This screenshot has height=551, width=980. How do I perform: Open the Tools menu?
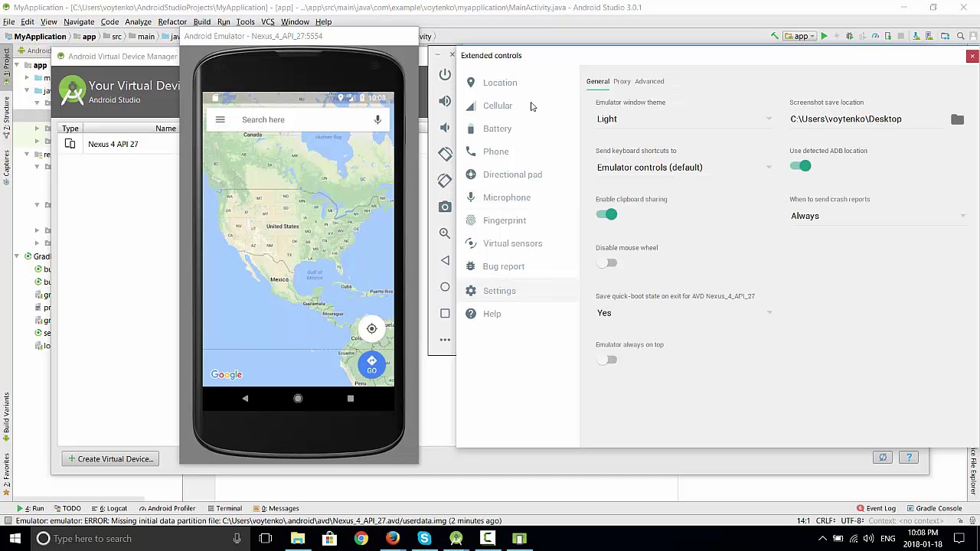click(245, 21)
